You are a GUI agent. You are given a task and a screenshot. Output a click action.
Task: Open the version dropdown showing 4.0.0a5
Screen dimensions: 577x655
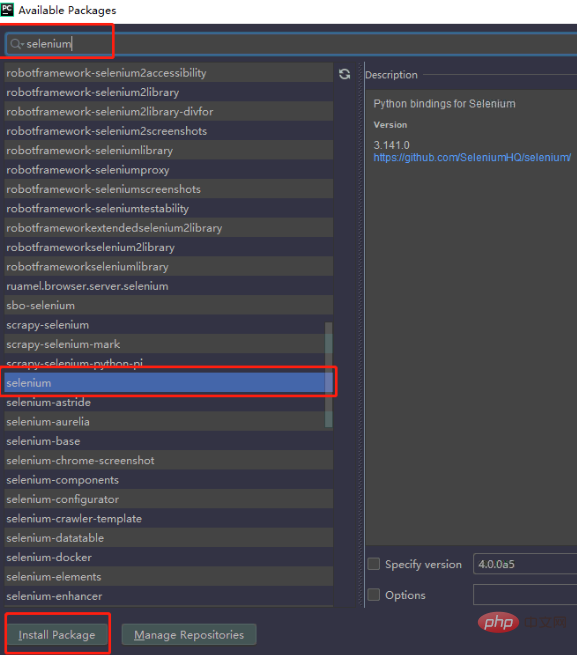(x=525, y=564)
